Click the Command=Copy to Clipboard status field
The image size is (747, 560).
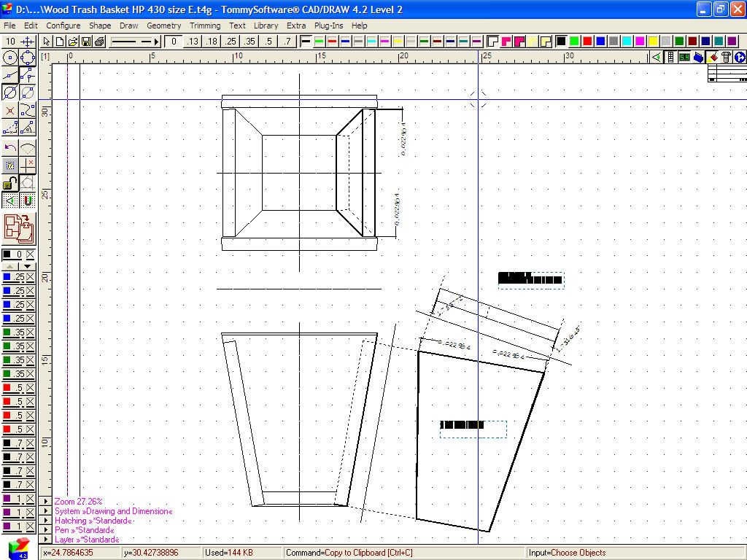click(404, 553)
